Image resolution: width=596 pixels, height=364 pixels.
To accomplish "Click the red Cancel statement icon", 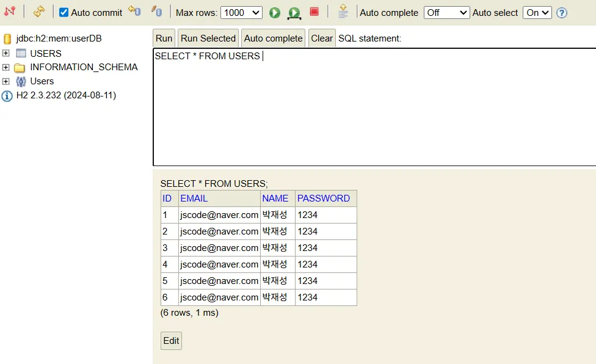I will pos(314,12).
